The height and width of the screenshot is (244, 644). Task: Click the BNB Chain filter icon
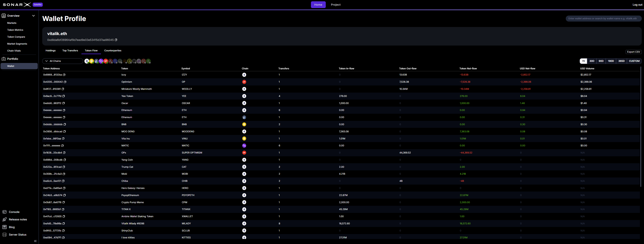point(92,61)
